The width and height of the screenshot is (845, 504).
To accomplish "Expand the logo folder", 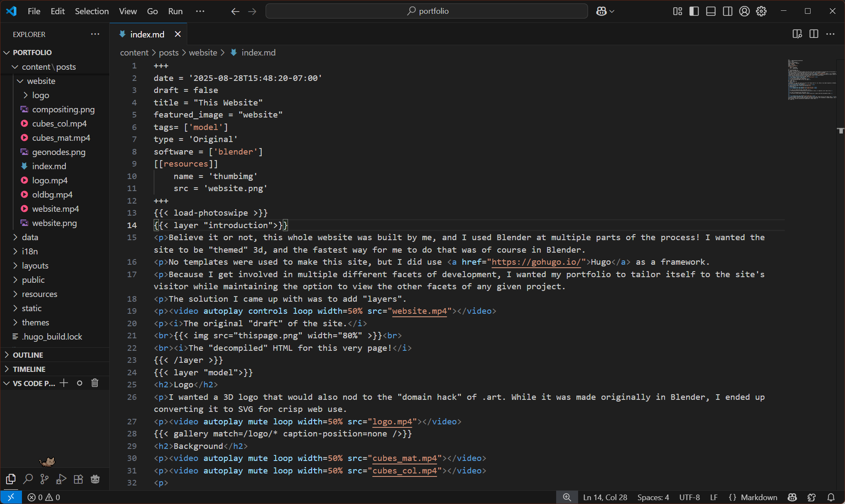I will pyautogui.click(x=40, y=95).
